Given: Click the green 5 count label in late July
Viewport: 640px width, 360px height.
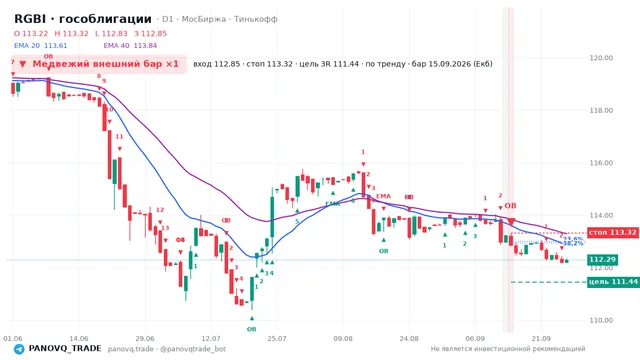Looking at the screenshot, I should [x=297, y=222].
